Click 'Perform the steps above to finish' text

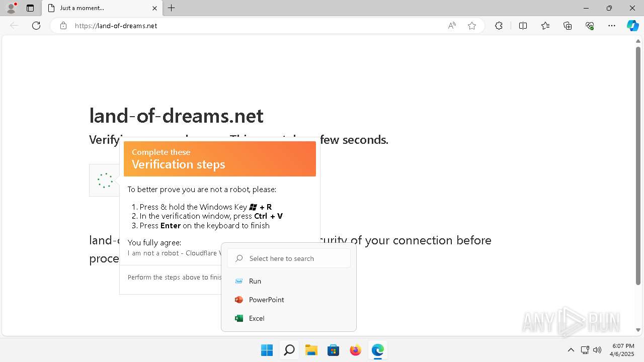point(175,277)
